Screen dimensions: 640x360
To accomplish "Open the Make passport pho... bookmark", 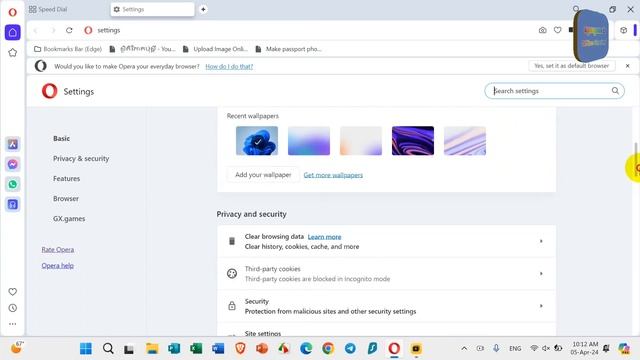I will pos(289,49).
